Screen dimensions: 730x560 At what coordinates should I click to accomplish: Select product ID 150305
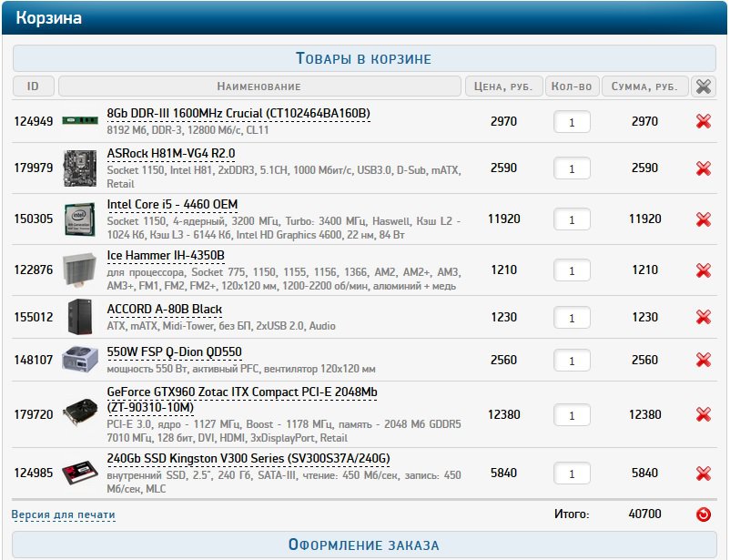[x=34, y=219]
